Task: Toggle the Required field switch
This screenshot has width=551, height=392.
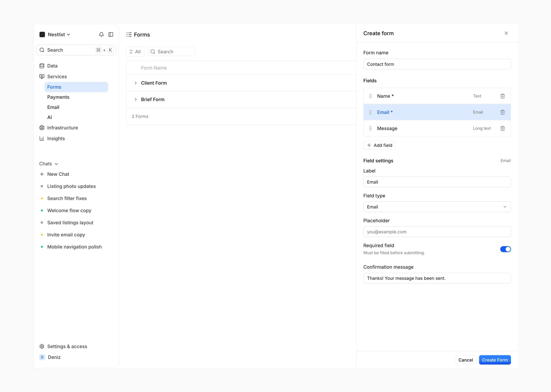Action: 505,249
